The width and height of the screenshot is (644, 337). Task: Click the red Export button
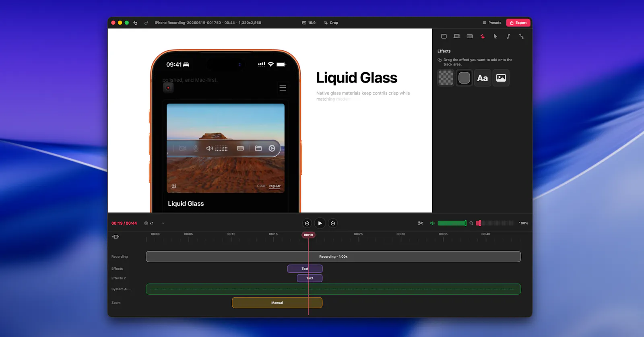click(518, 23)
